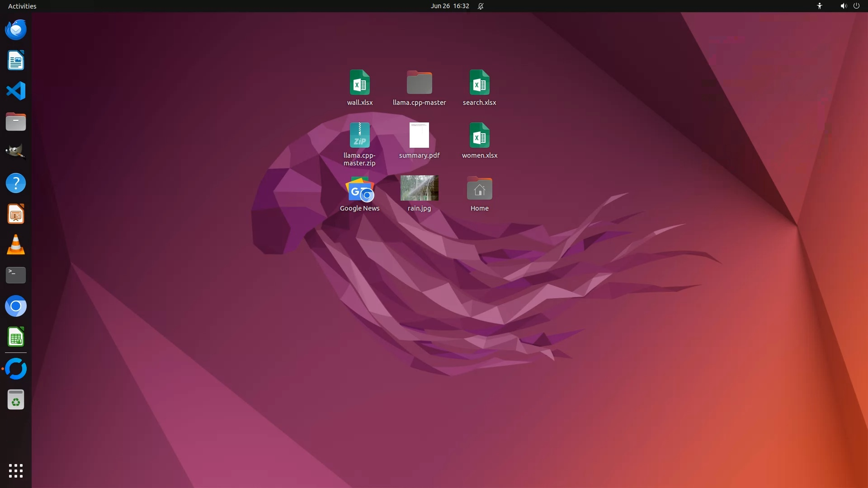
Task: Open LibreOffice Impress from dock
Action: click(16, 214)
